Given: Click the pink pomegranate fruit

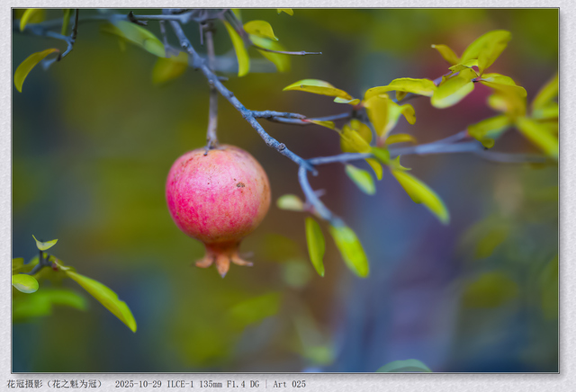Looking at the screenshot, I should [217, 195].
